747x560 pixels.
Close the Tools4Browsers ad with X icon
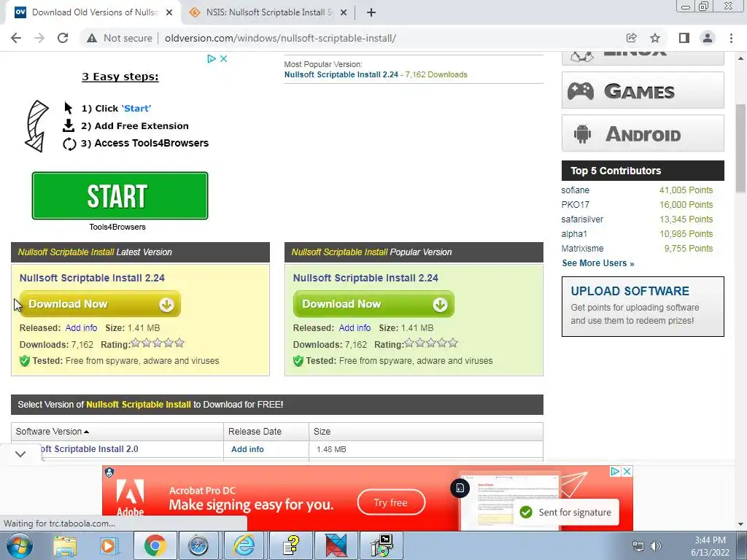(223, 58)
